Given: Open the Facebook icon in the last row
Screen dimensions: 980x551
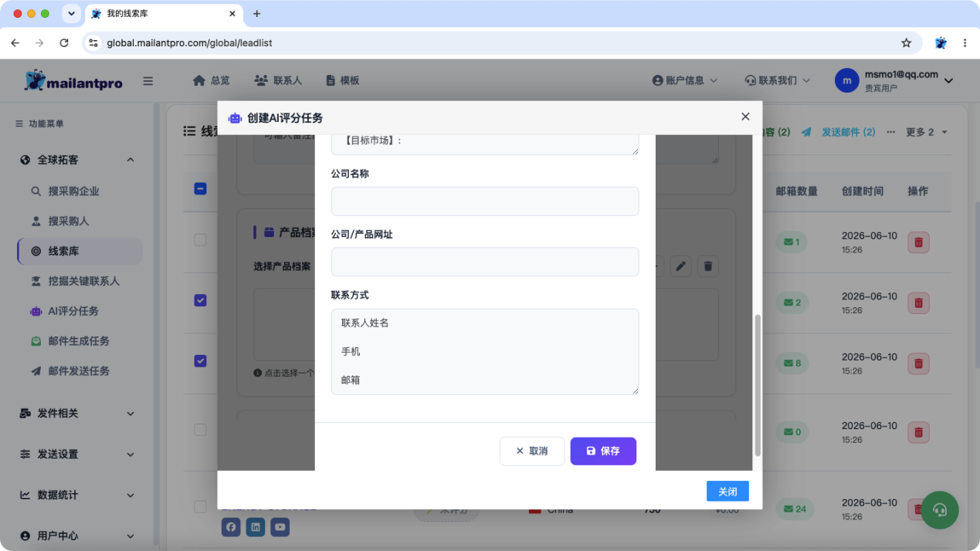Looking at the screenshot, I should point(231,527).
